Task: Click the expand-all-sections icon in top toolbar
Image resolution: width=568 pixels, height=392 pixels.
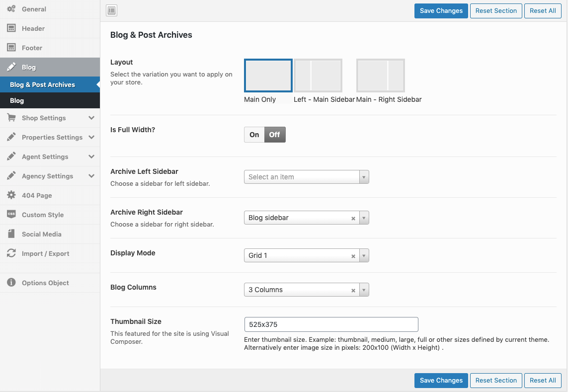Action: [x=112, y=10]
